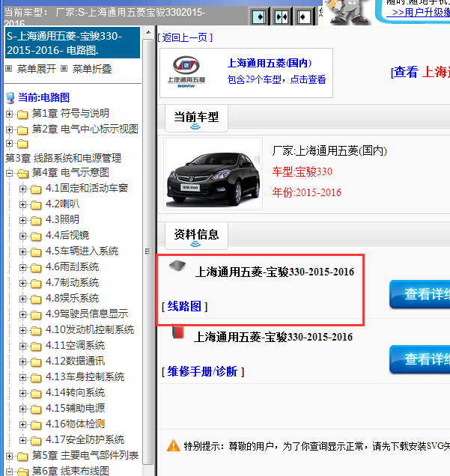Click the folder icon for 4.6雨刮系统
Screen dimensions: 450x476
tap(36, 268)
